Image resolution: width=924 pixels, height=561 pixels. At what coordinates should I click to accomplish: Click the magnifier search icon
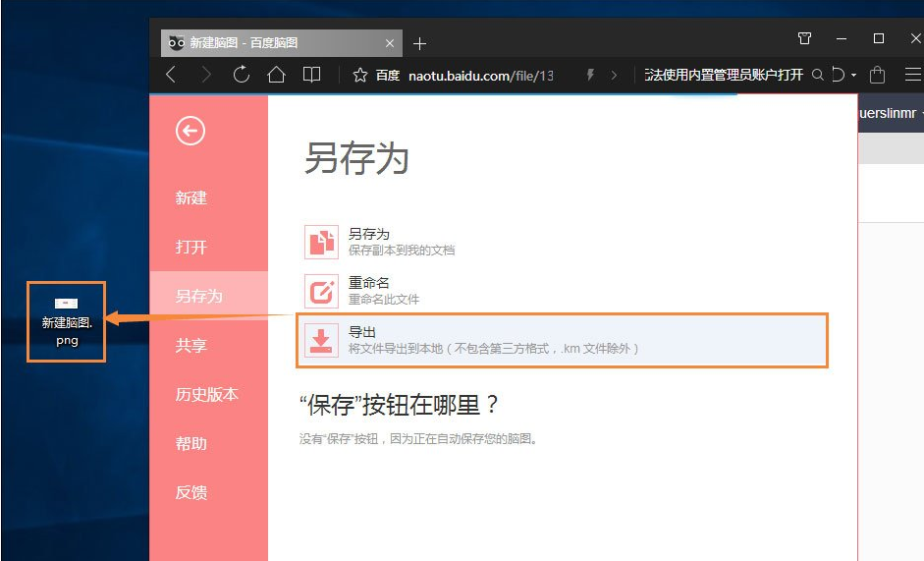(817, 75)
